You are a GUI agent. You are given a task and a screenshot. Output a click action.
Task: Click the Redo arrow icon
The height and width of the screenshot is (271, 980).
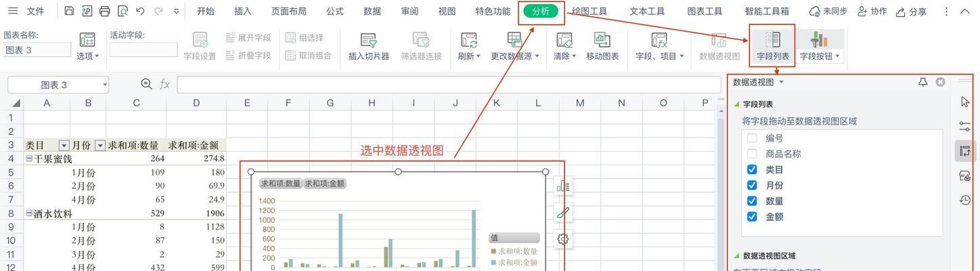pos(158,12)
